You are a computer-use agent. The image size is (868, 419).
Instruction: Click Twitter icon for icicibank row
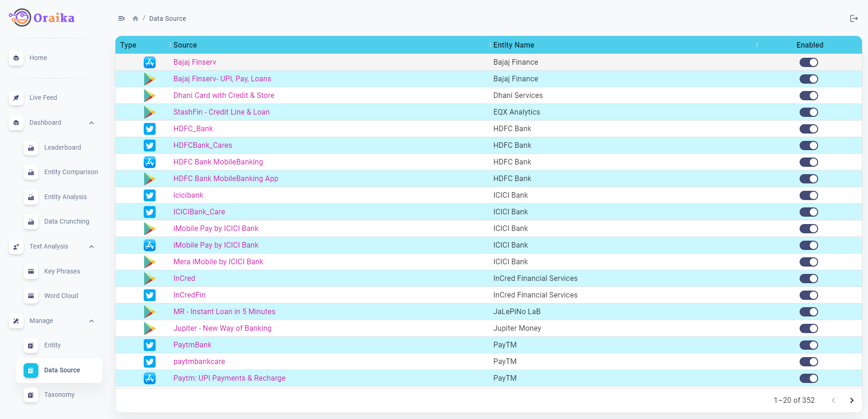(150, 195)
